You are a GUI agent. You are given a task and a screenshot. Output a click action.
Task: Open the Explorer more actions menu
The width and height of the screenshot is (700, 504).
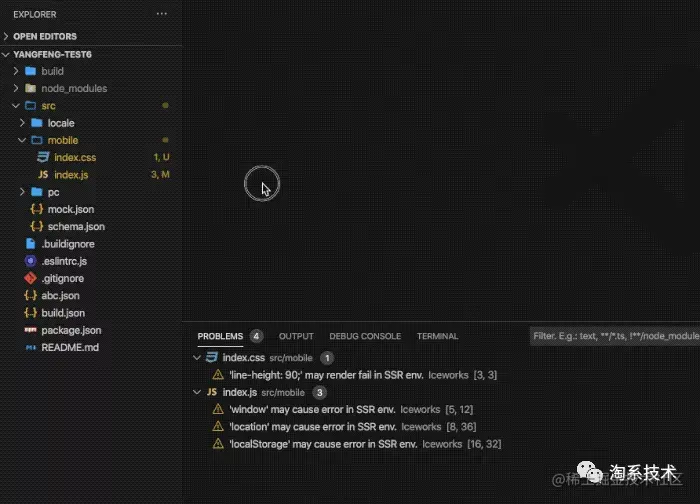coord(162,14)
